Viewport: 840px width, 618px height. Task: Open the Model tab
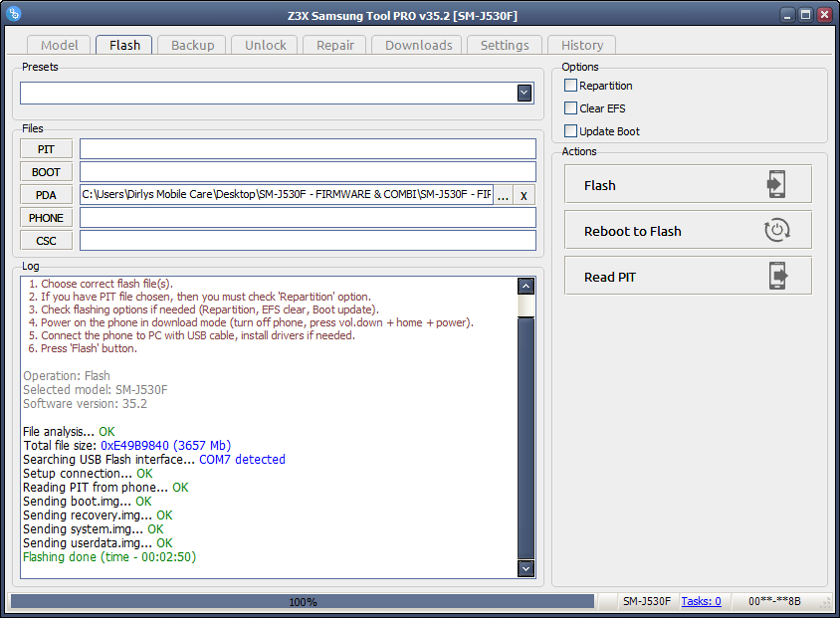click(60, 45)
